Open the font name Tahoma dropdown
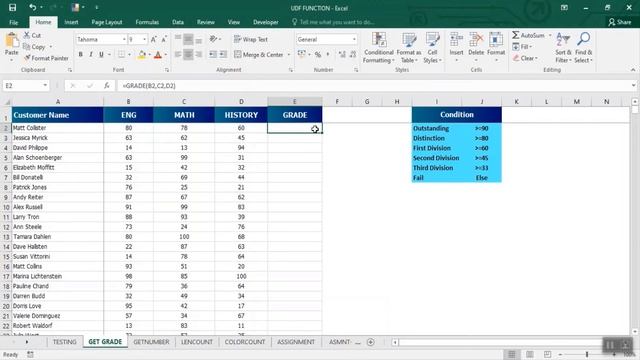The height and width of the screenshot is (360, 640). pyautogui.click(x=124, y=39)
